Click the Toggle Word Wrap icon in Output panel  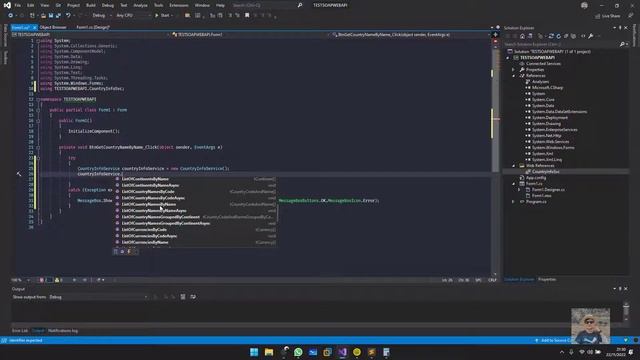coord(193,297)
